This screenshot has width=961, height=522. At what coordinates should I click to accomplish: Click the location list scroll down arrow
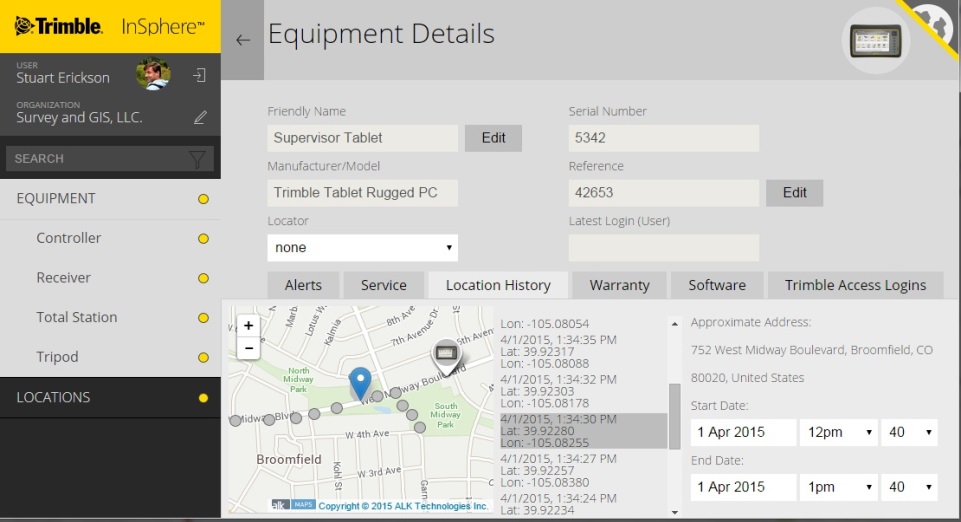[x=675, y=512]
